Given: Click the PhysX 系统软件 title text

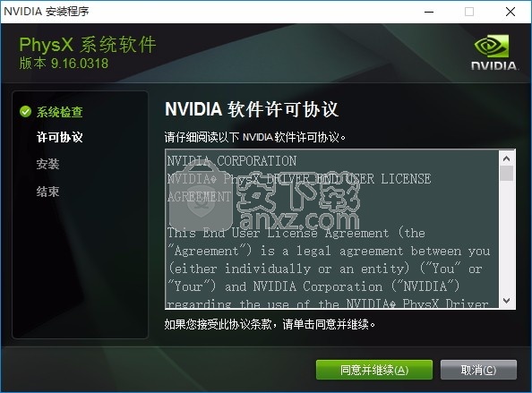Looking at the screenshot, I should (x=88, y=45).
